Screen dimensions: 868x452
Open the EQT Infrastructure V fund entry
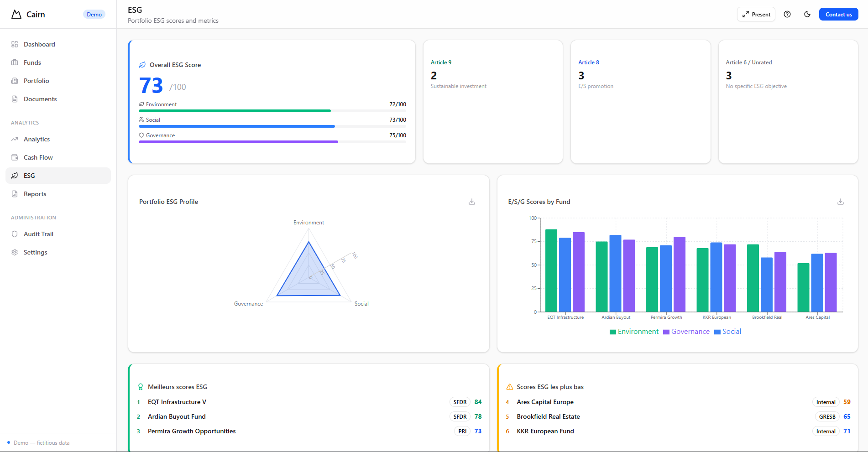point(177,402)
